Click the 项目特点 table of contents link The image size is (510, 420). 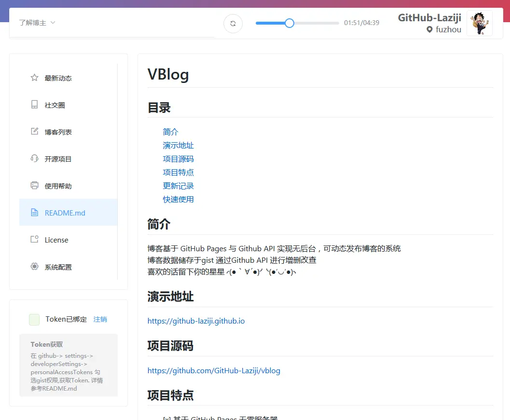178,172
